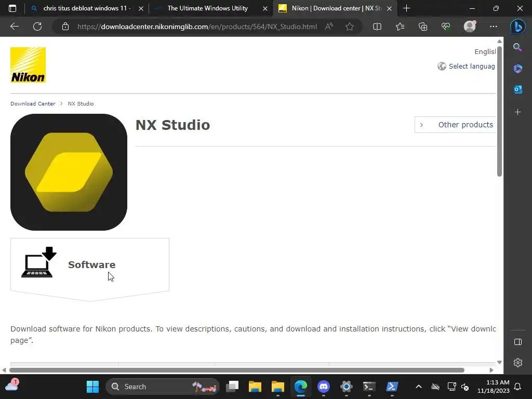Click the NX Studio app icon image
Image resolution: width=532 pixels, height=399 pixels.
(69, 172)
